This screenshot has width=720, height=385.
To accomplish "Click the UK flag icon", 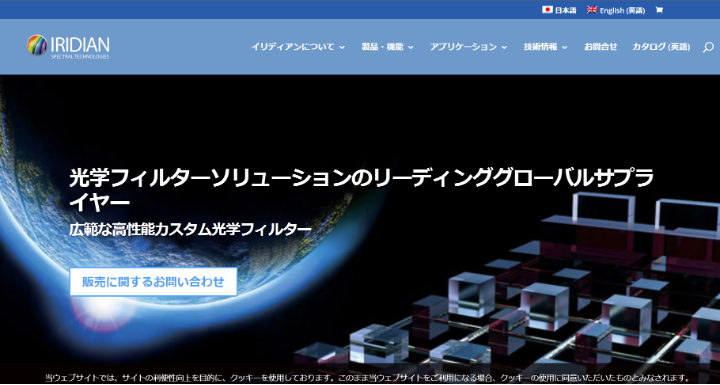I will coord(592,10).
